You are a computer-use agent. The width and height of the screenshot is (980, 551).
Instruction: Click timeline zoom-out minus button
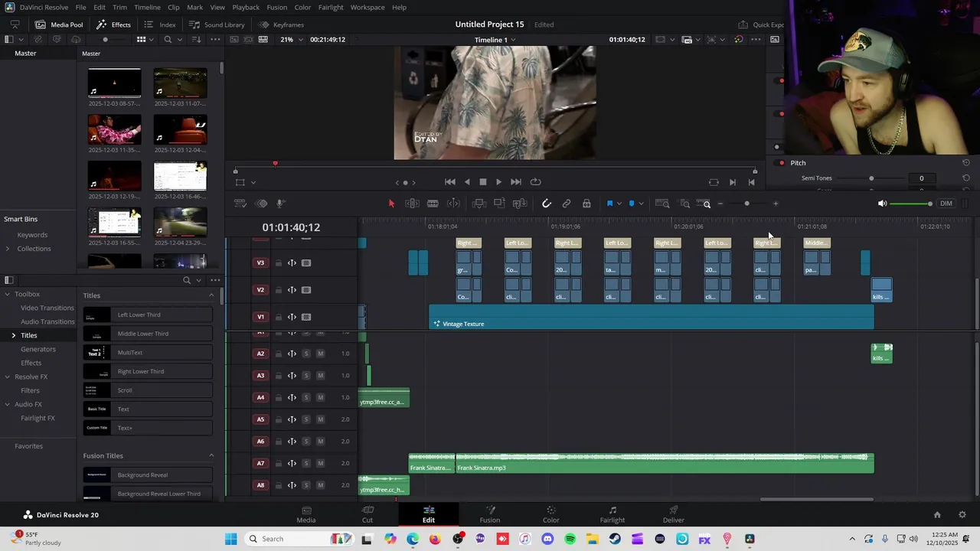(720, 204)
